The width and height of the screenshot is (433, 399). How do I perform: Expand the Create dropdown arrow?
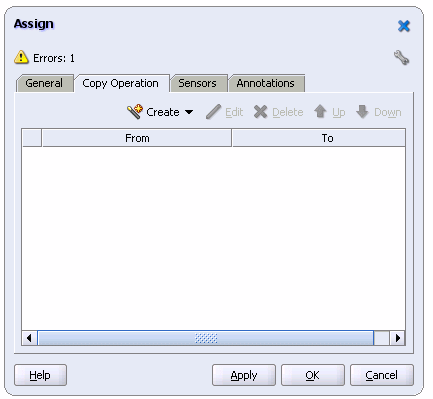189,112
